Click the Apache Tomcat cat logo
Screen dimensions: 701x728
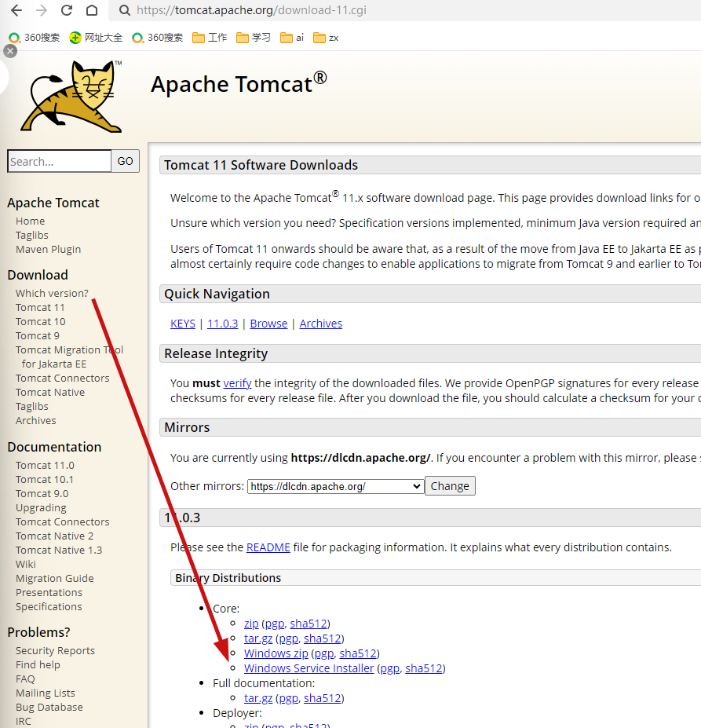tap(71, 97)
